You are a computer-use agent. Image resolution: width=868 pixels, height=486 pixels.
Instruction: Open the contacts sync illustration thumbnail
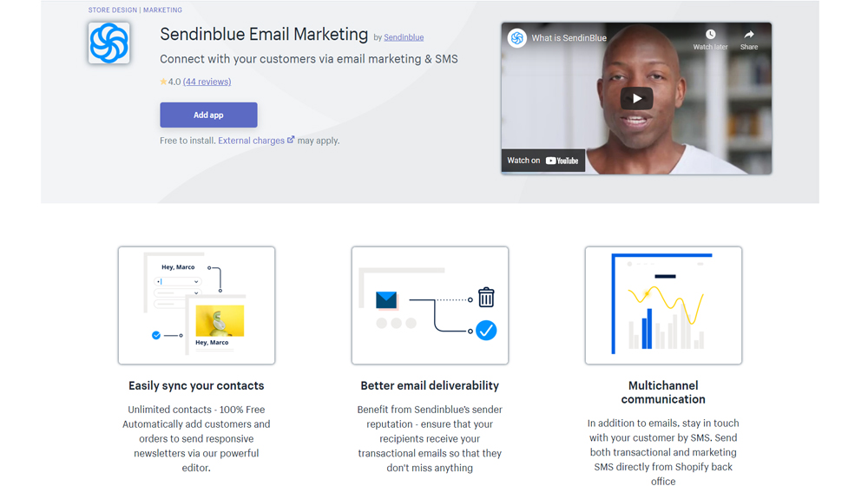(x=196, y=305)
